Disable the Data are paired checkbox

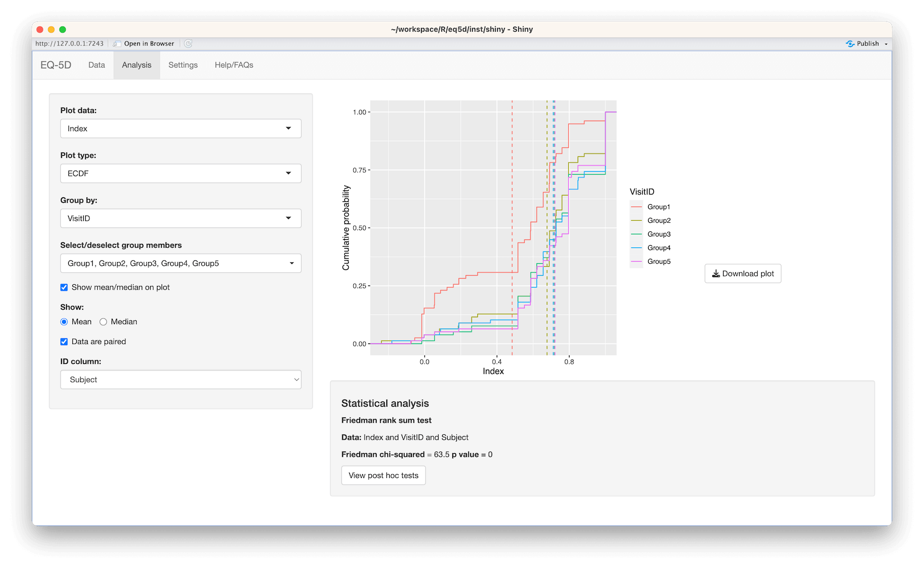point(64,341)
